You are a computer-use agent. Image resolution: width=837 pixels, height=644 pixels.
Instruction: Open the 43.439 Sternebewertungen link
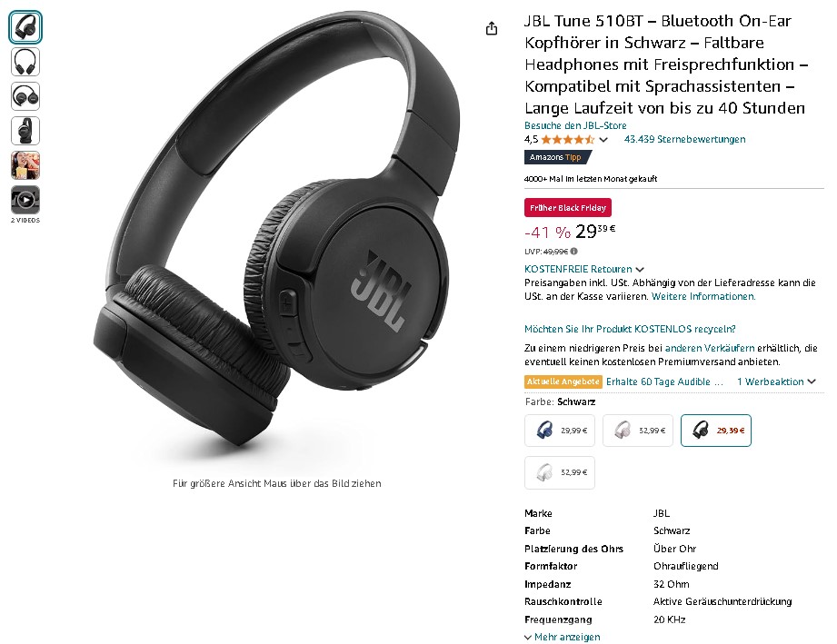pyautogui.click(x=685, y=139)
